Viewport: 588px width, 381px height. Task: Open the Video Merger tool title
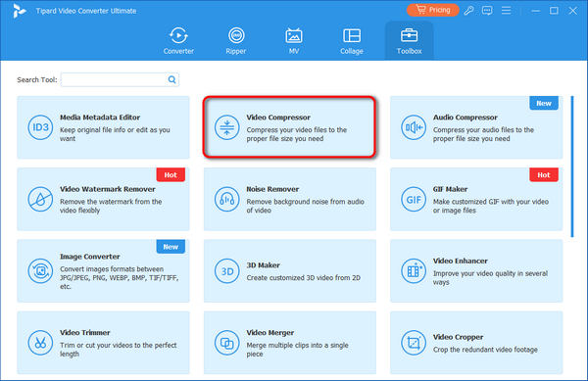tap(270, 333)
